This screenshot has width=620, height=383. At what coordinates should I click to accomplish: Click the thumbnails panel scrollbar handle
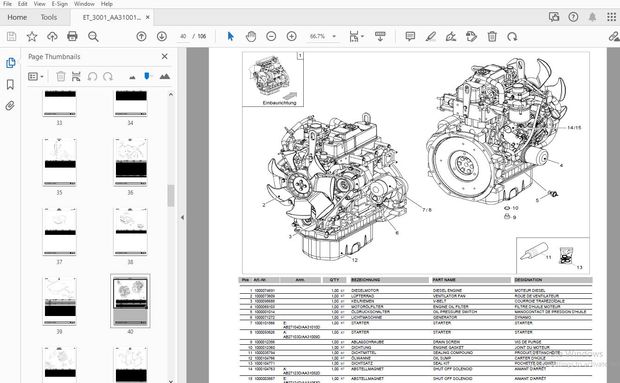(x=171, y=195)
